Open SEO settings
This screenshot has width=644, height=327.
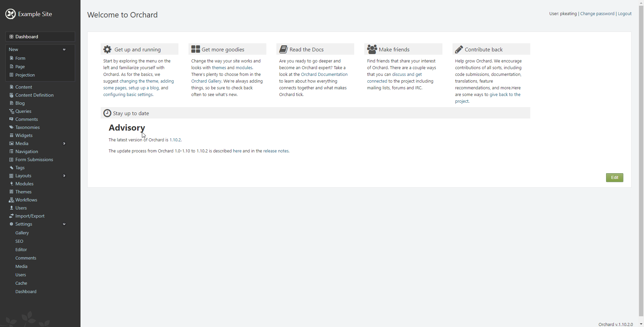(19, 241)
